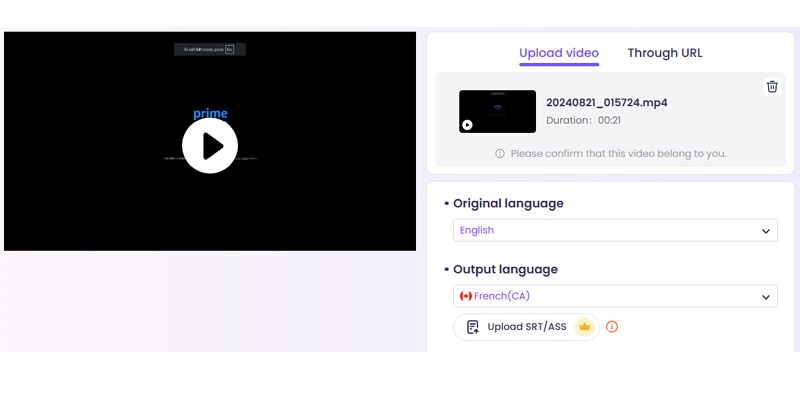The image size is (800, 395).
Task: Open the 20240821_015724.mp4 thumbnail preview
Action: click(497, 111)
